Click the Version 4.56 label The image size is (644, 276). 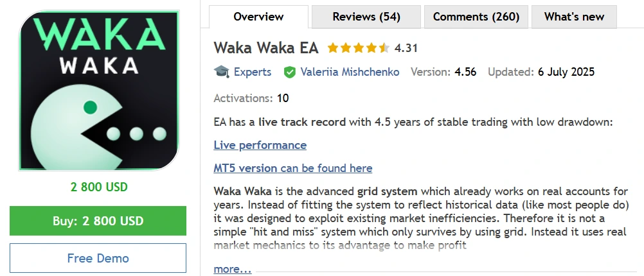tap(443, 72)
